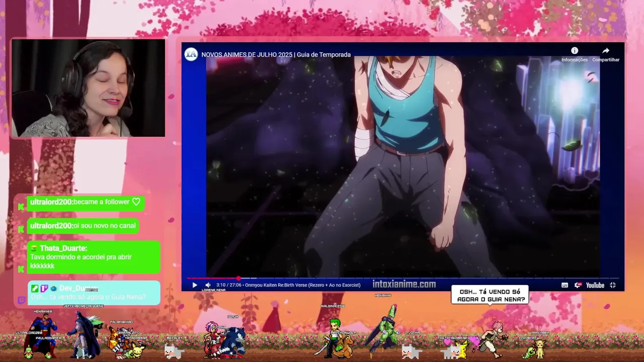This screenshot has height=362, width=644.
Task: Toggle subtitles with the captions icon
Action: [565, 285]
